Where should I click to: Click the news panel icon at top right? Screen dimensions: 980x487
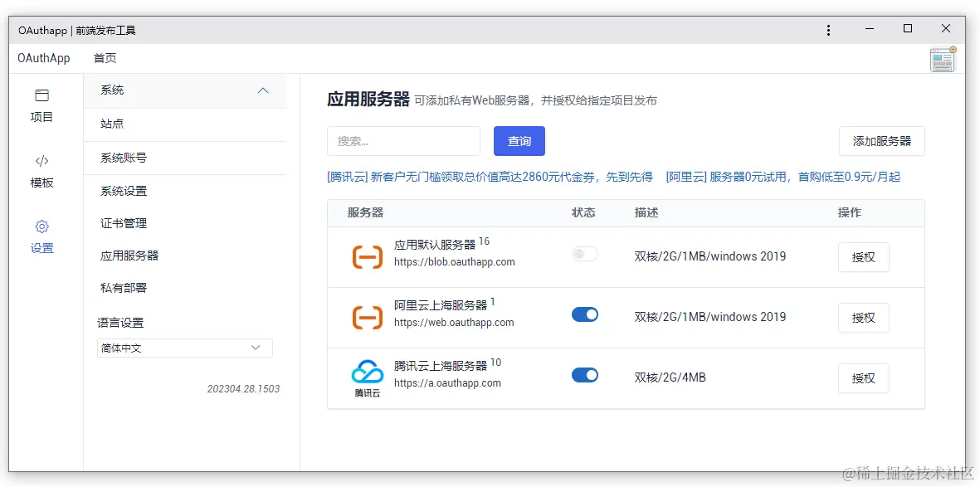click(943, 60)
